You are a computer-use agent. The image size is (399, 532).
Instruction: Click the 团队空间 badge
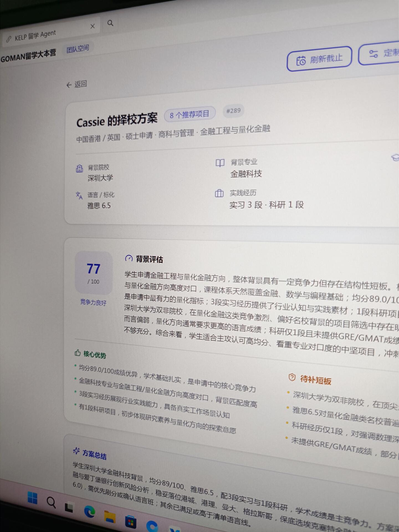(78, 49)
